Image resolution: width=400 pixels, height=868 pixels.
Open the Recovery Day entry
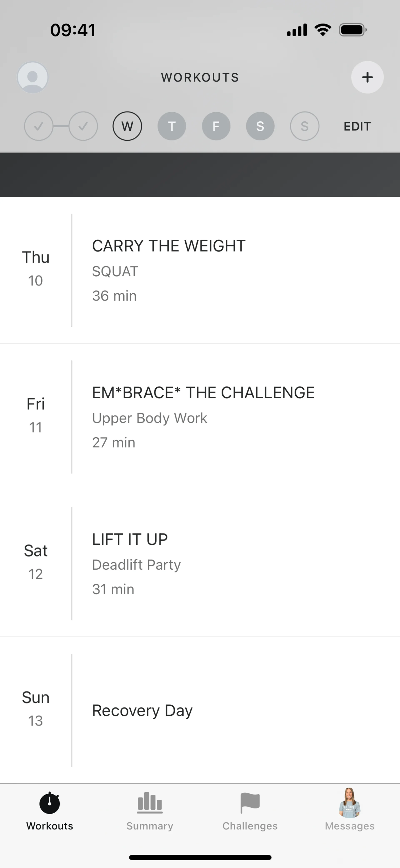[x=202, y=710]
